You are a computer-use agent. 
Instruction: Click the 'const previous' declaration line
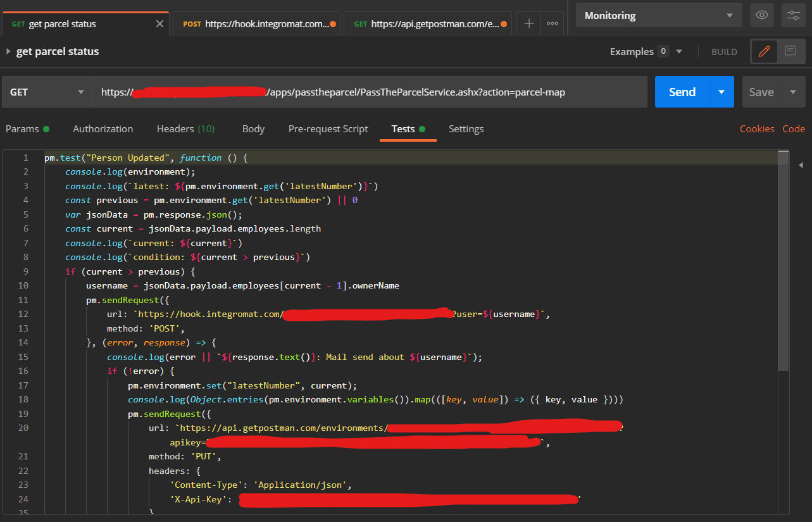[x=211, y=200]
